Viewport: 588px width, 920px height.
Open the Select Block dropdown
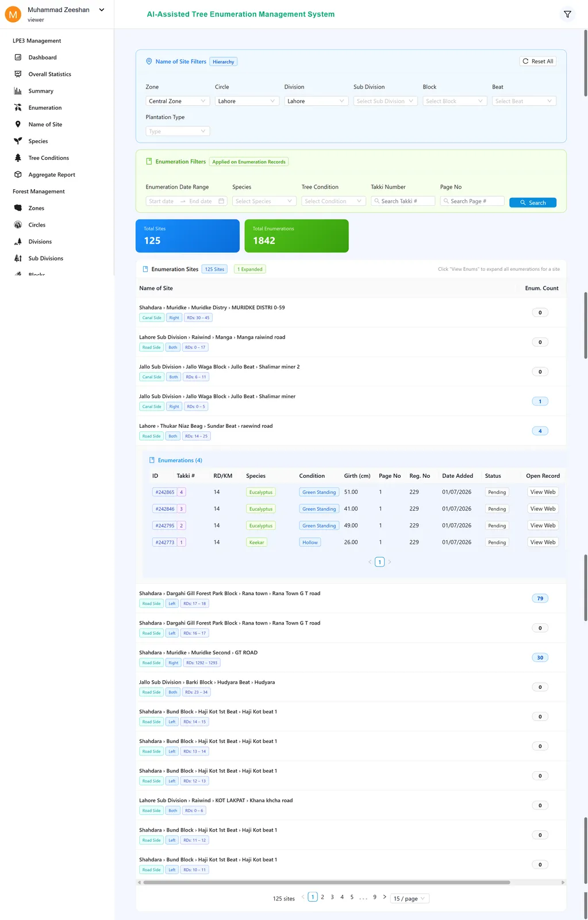pos(455,101)
